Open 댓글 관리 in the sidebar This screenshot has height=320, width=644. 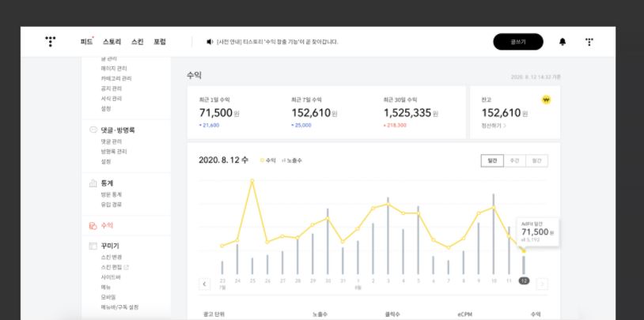tap(112, 141)
